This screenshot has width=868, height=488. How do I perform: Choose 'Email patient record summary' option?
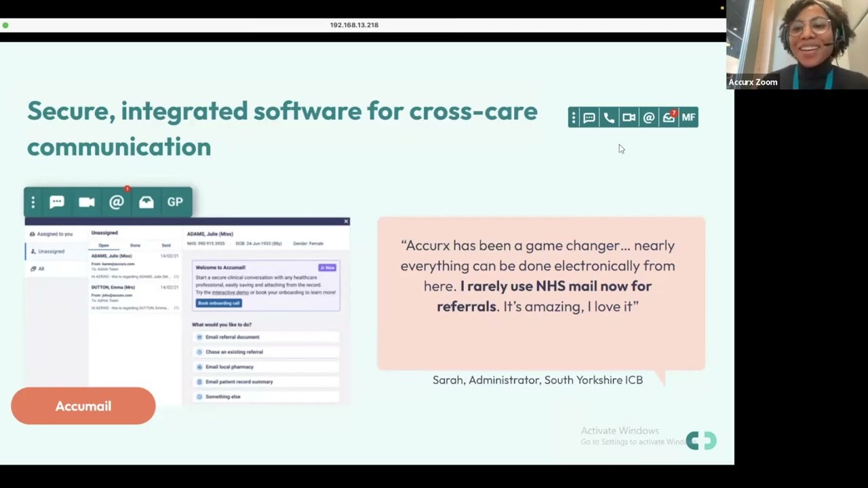[x=266, y=382]
